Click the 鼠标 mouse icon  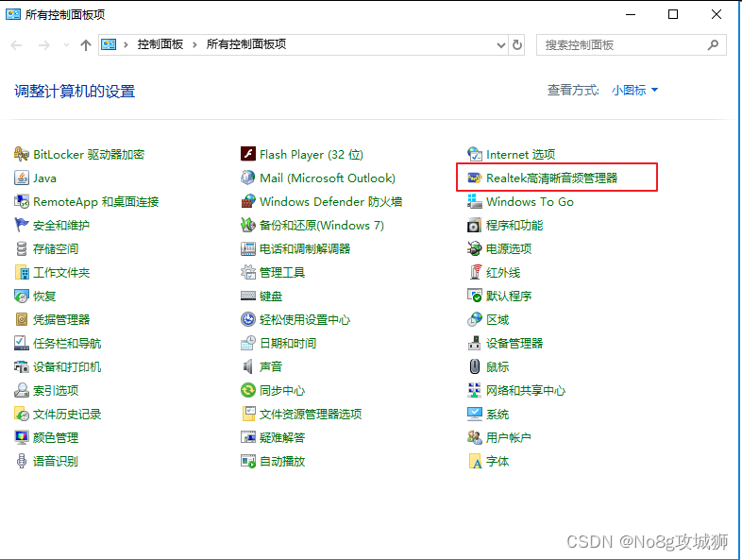(475, 366)
